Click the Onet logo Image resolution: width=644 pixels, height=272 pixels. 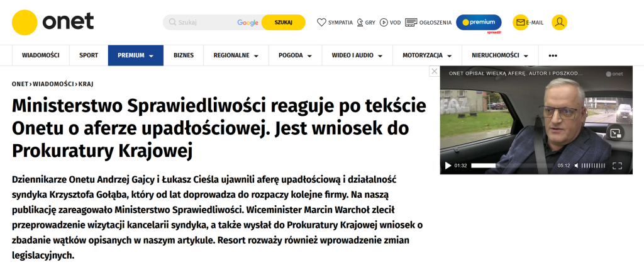point(53,23)
